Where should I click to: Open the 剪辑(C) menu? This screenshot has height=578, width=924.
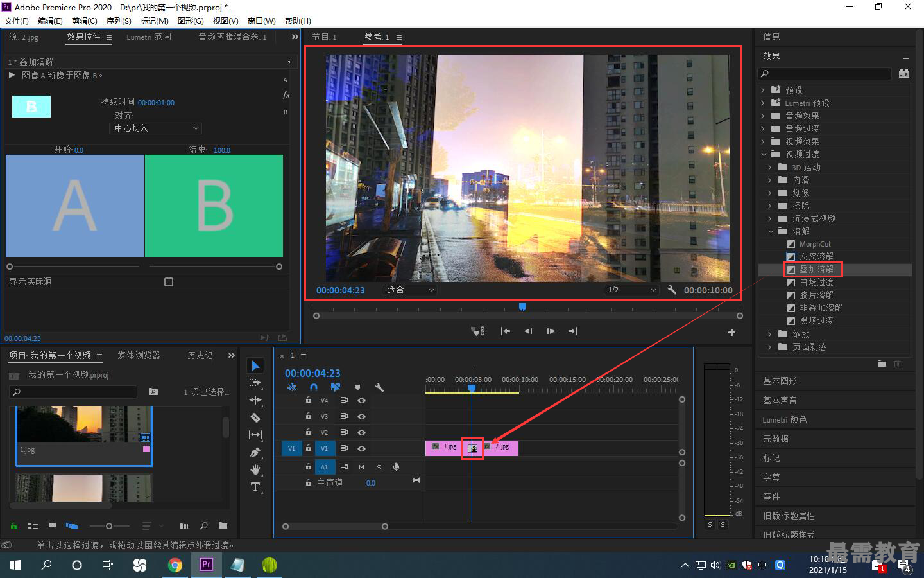pos(84,21)
